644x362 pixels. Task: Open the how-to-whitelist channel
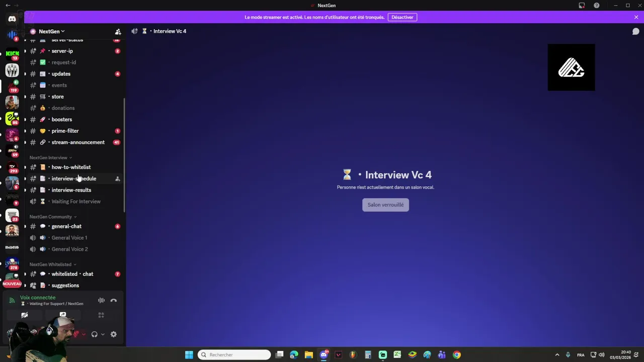(75, 167)
